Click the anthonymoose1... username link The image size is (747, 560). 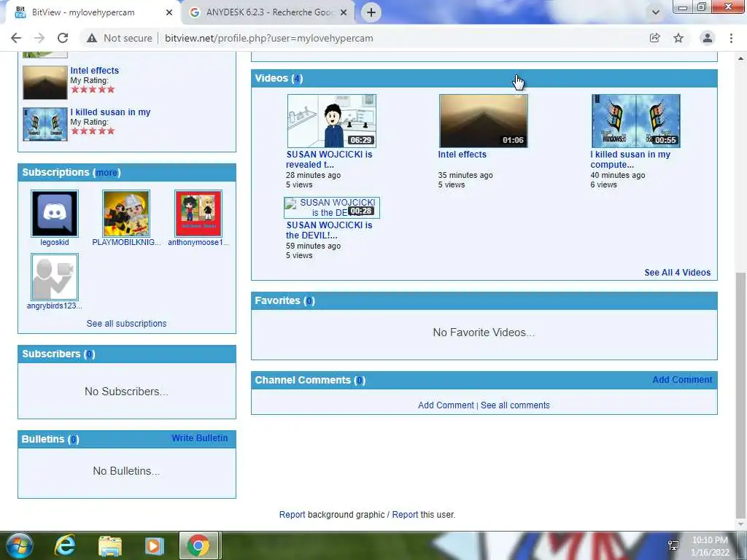click(198, 242)
